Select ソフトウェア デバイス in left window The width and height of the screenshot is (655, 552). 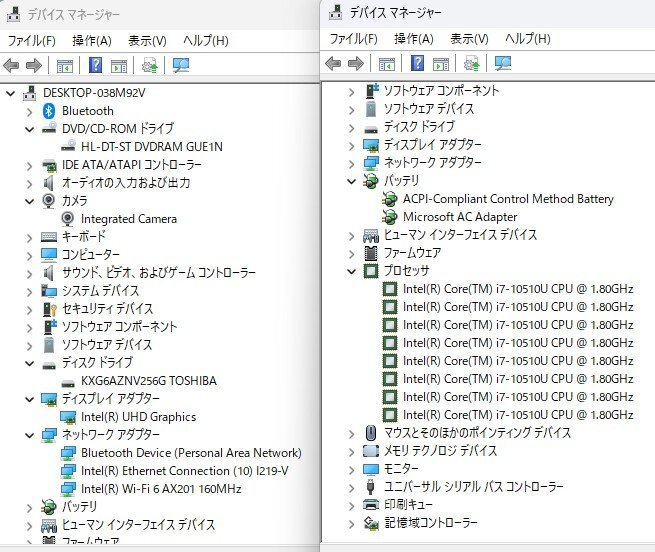107,345
